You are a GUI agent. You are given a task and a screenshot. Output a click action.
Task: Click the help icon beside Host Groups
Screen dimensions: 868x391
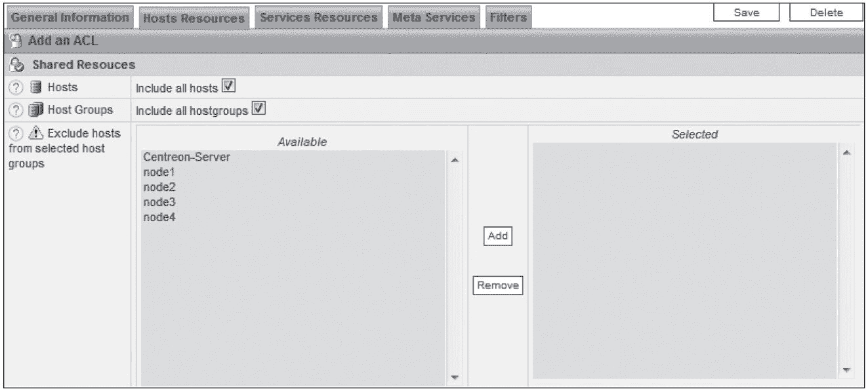pos(15,110)
